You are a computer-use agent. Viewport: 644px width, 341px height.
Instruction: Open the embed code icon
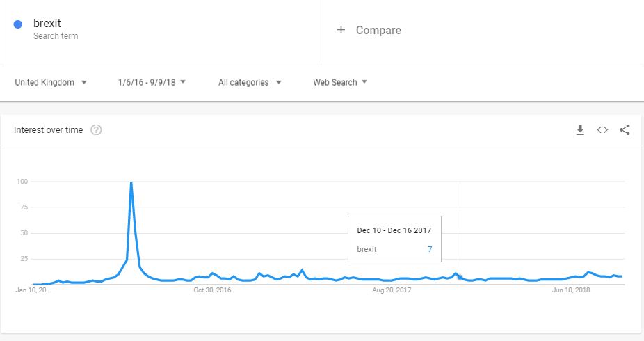click(x=602, y=130)
